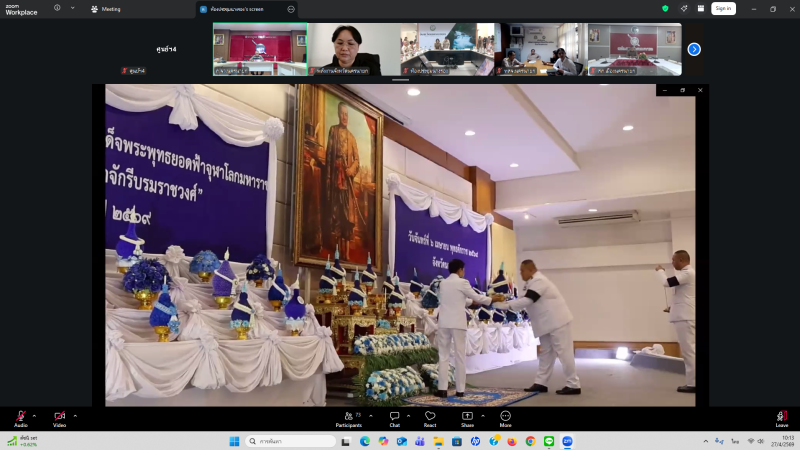Click the Share screen icon
This screenshot has width=800, height=450.
pos(467,417)
